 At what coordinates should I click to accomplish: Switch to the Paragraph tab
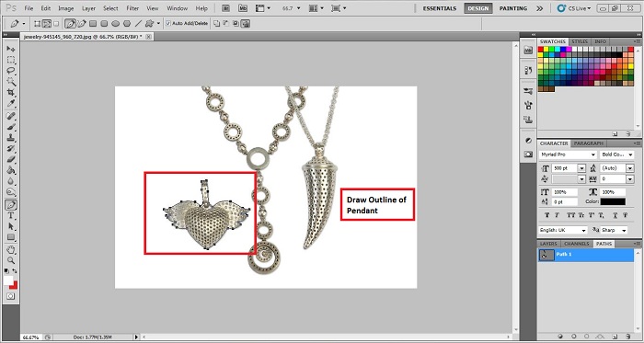589,143
